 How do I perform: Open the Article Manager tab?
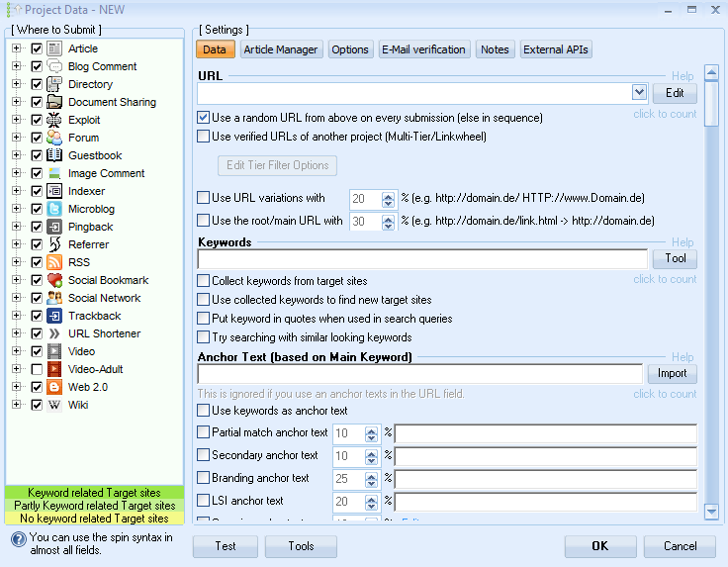281,49
